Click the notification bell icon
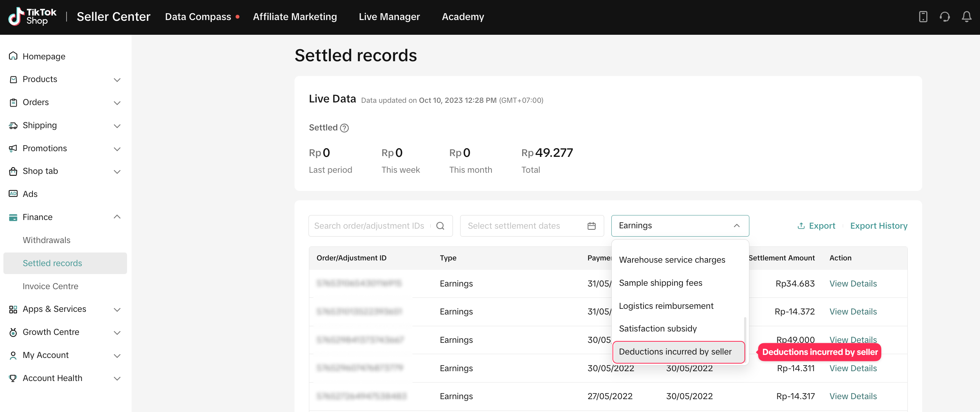 (x=966, y=17)
